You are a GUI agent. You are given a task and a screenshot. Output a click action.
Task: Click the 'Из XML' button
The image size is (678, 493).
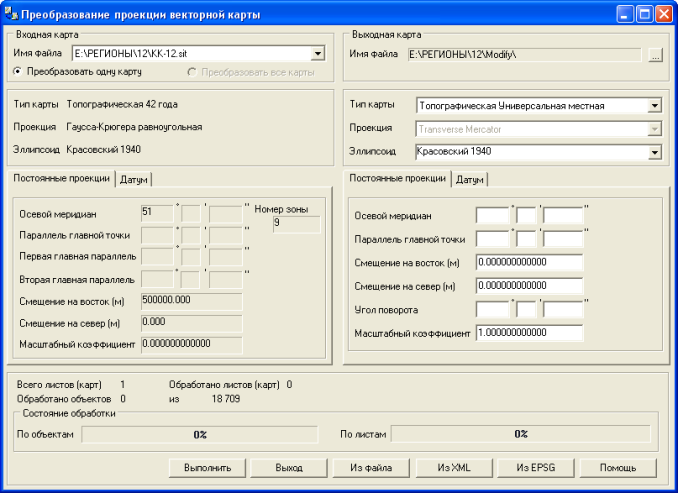tap(453, 467)
